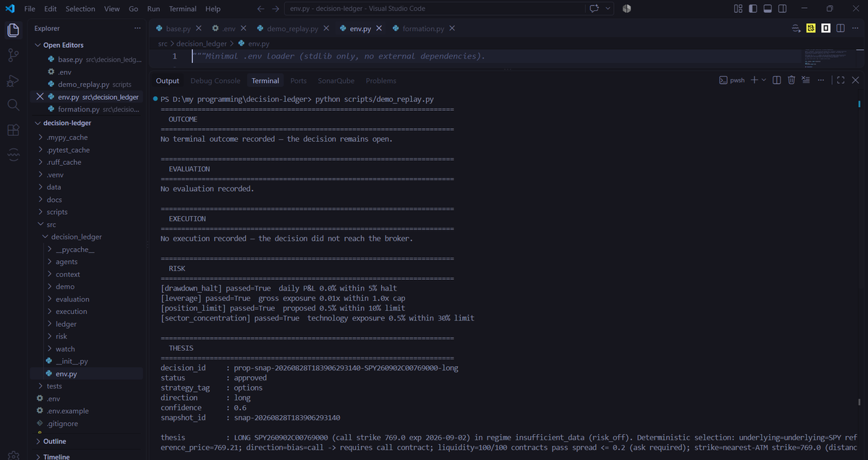Close the env.py editor tab

point(379,28)
